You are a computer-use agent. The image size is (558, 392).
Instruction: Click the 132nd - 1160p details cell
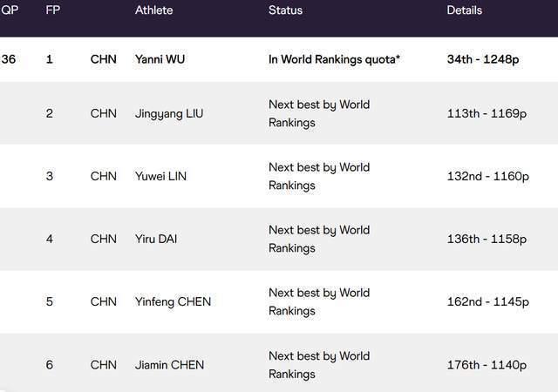pyautogui.click(x=488, y=177)
